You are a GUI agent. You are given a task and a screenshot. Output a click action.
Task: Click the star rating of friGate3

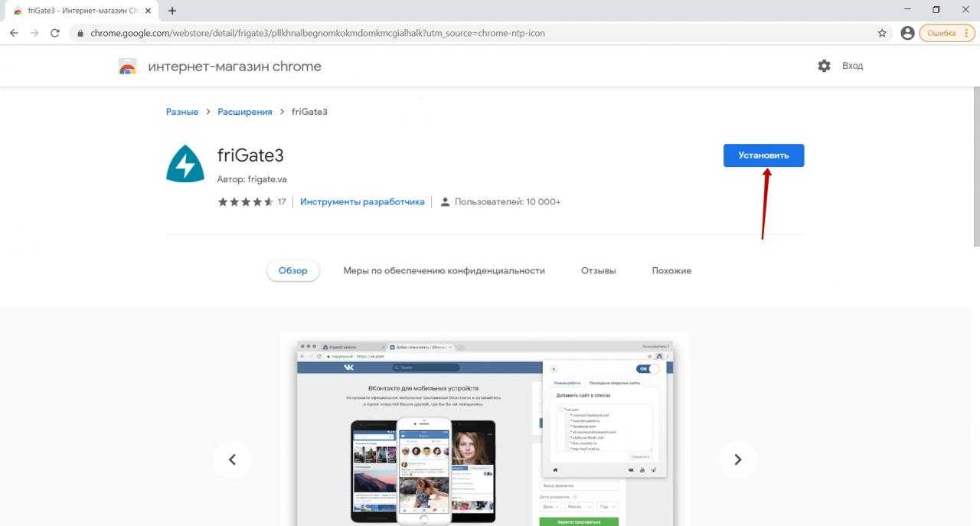click(x=246, y=202)
